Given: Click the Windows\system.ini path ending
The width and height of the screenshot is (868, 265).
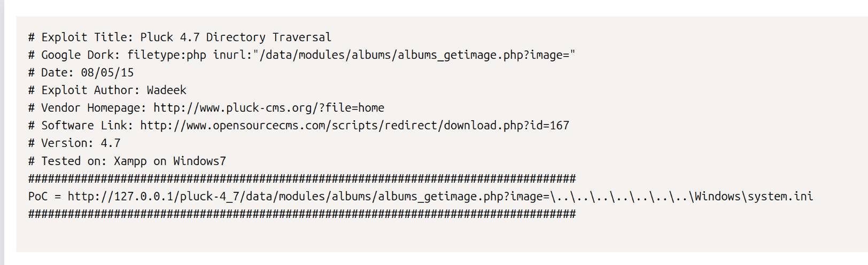Looking at the screenshot, I should click(x=754, y=196).
